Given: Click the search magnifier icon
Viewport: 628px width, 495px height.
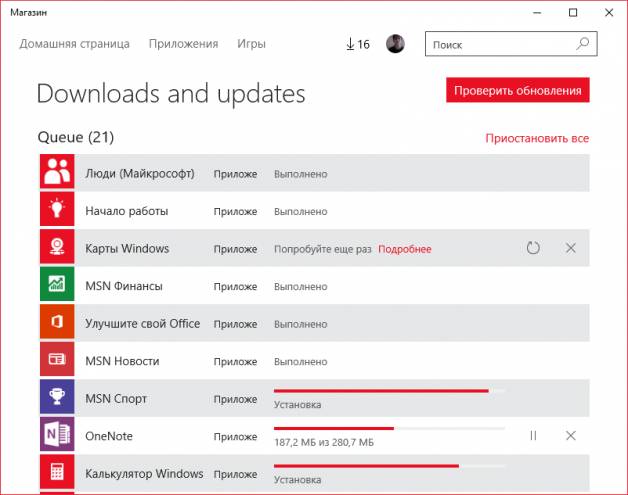Looking at the screenshot, I should (583, 44).
